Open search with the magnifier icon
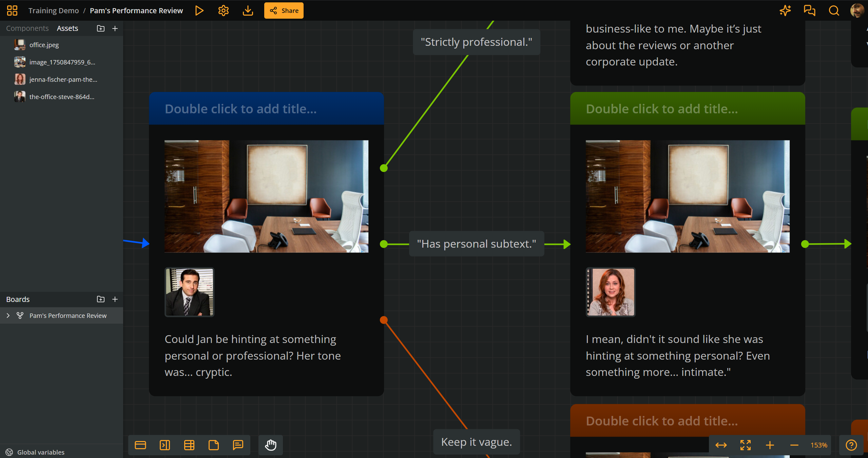Screen dimensions: 868x458 833,10
